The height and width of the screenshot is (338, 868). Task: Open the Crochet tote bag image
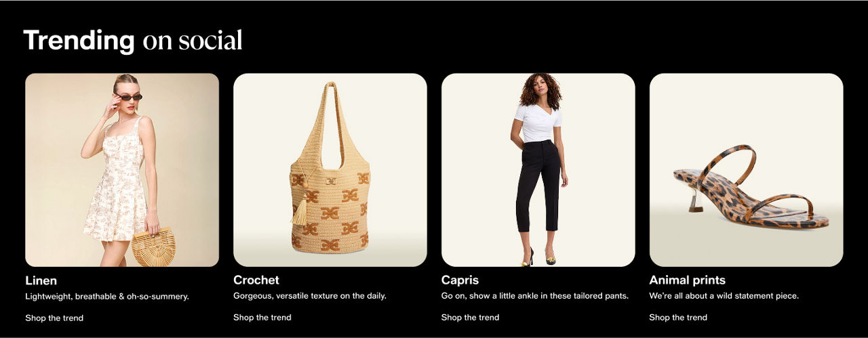pyautogui.click(x=330, y=170)
